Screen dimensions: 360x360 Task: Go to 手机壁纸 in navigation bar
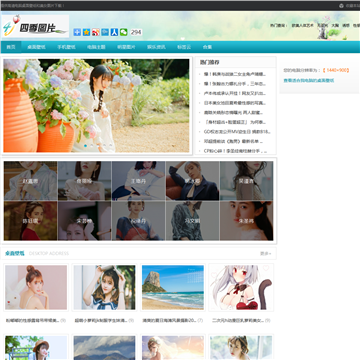click(66, 47)
